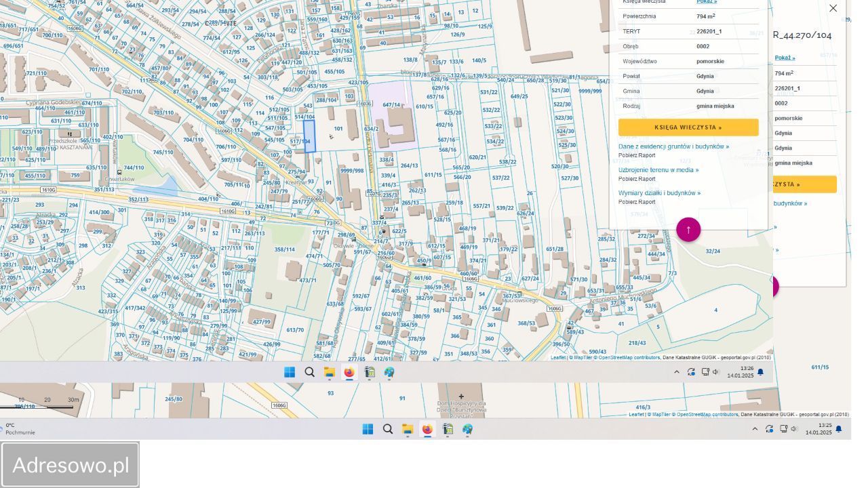Click the Rodzaj row label
The image size is (868, 488).
(632, 106)
